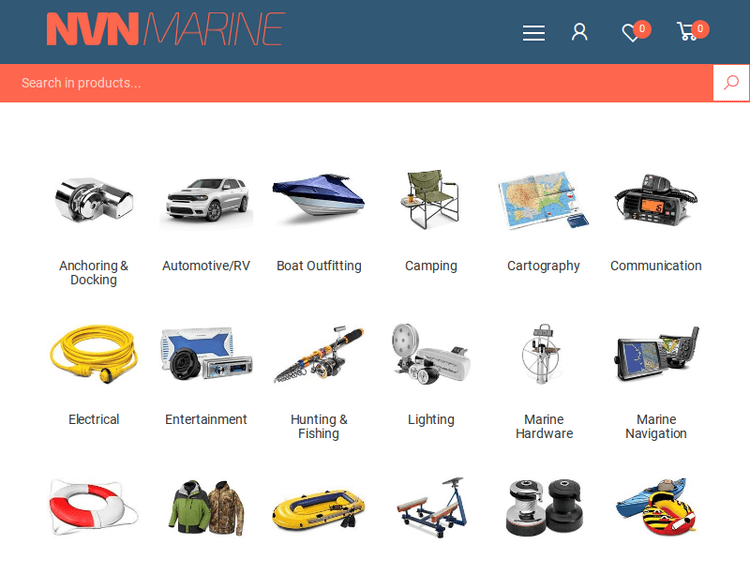750x563 pixels.
Task: Open the hamburger menu icon
Action: [x=533, y=33]
